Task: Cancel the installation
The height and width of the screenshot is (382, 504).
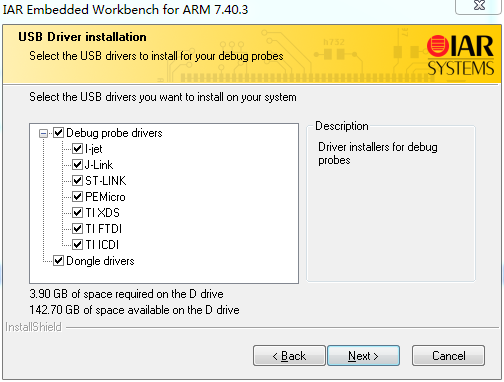Action: coord(448,356)
